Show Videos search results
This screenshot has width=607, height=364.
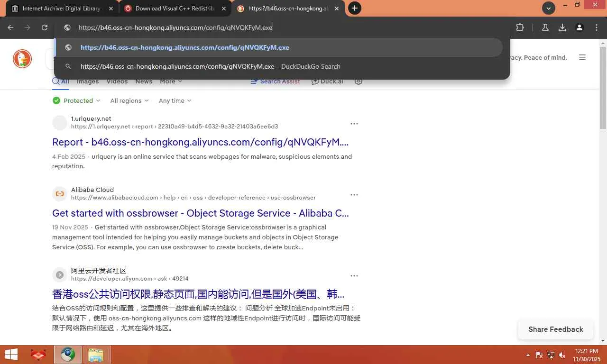click(x=117, y=82)
